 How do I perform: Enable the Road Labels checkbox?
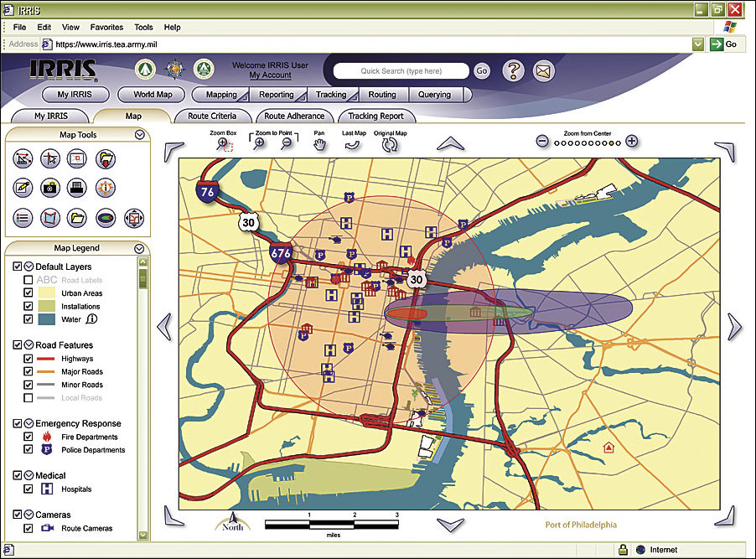coord(28,280)
